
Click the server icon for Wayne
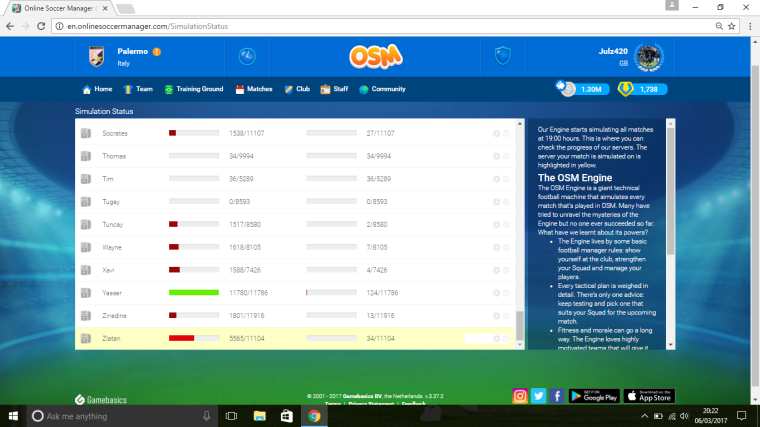click(x=86, y=247)
